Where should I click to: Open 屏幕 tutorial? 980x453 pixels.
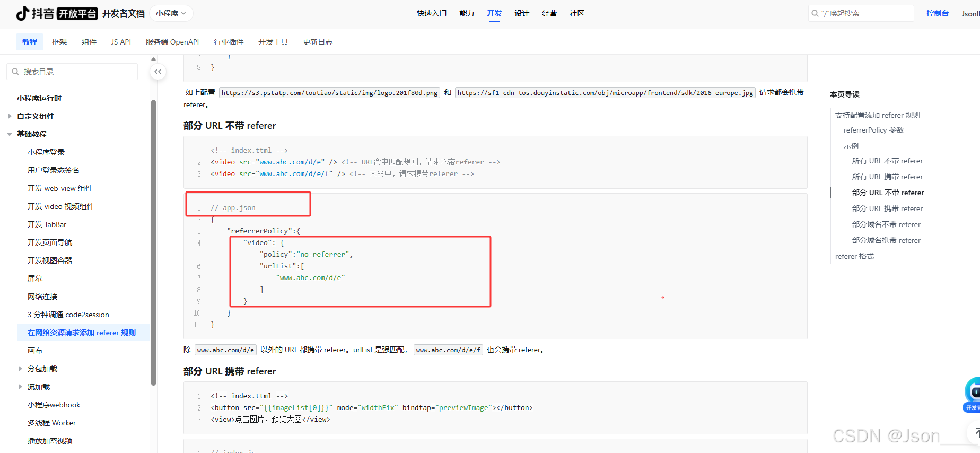pos(35,278)
